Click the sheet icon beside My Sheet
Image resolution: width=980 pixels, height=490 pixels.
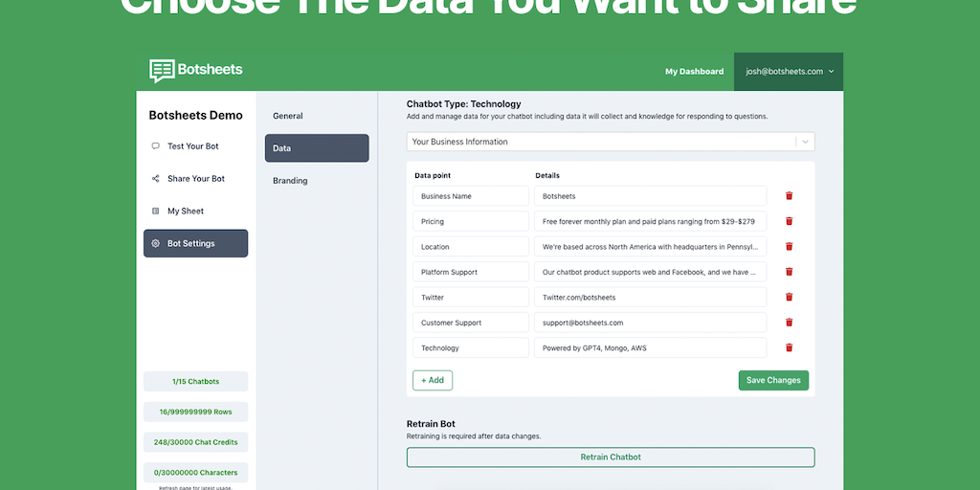[x=156, y=212]
